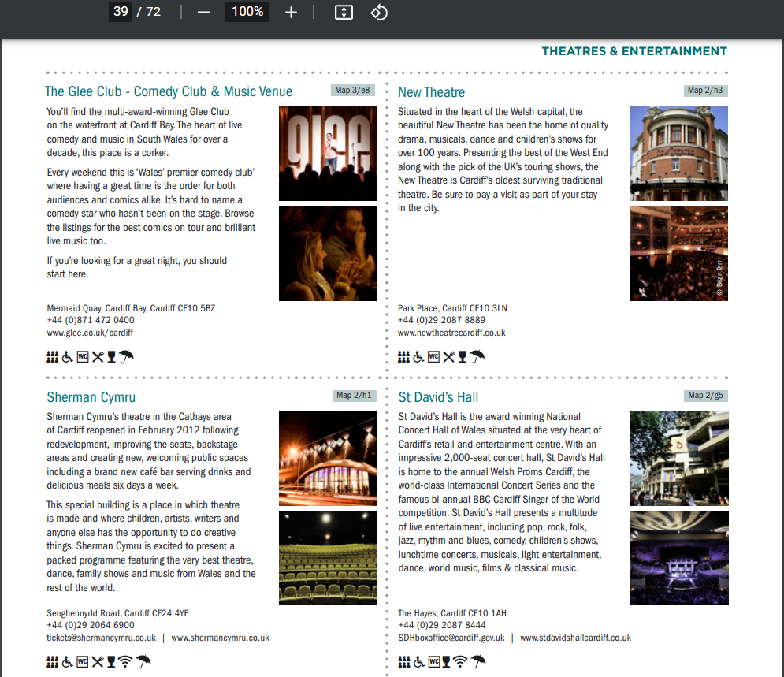The height and width of the screenshot is (677, 784).
Task: Click New Theatre wheelchair access icon
Action: tap(418, 356)
